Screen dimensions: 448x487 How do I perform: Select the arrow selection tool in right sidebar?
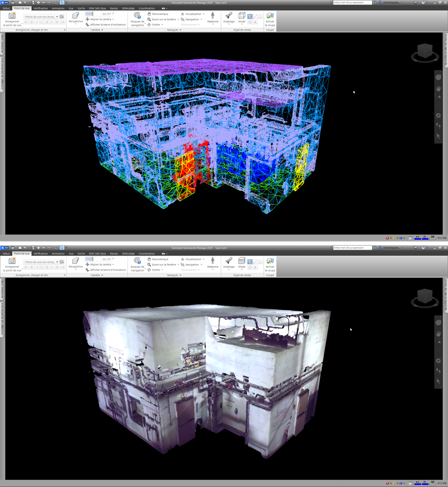[438, 136]
